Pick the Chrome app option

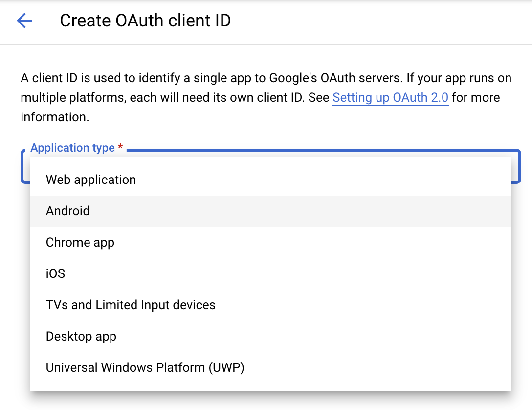271,242
